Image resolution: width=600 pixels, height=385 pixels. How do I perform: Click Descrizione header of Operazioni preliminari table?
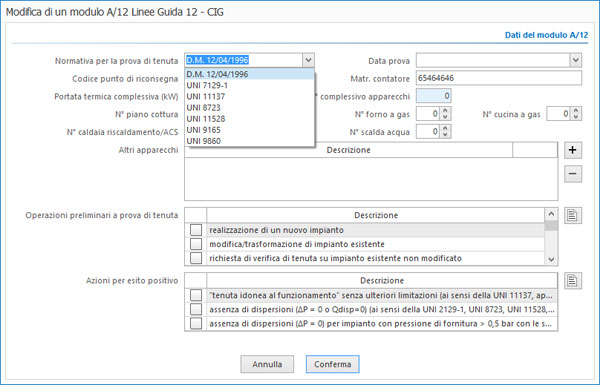pyautogui.click(x=376, y=215)
